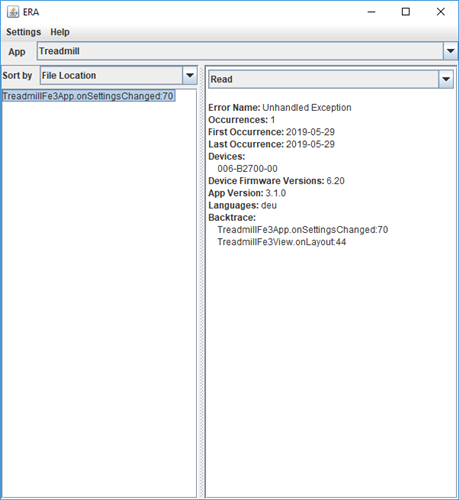Maximize the ERA window
459x500 pixels.
pyautogui.click(x=406, y=12)
